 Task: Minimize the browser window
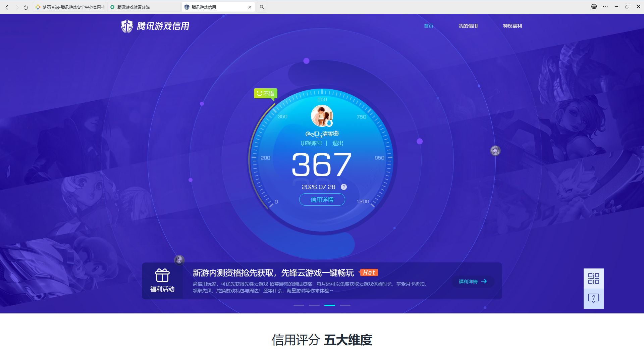[x=616, y=6]
